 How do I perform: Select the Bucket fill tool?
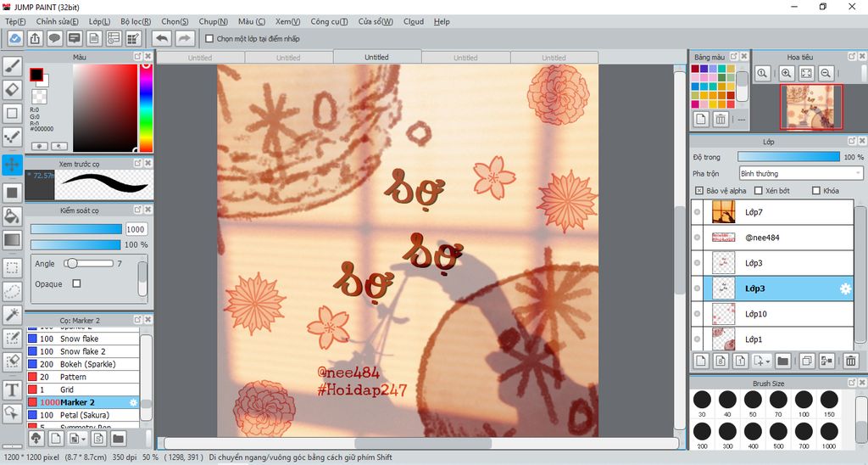pos(12,216)
